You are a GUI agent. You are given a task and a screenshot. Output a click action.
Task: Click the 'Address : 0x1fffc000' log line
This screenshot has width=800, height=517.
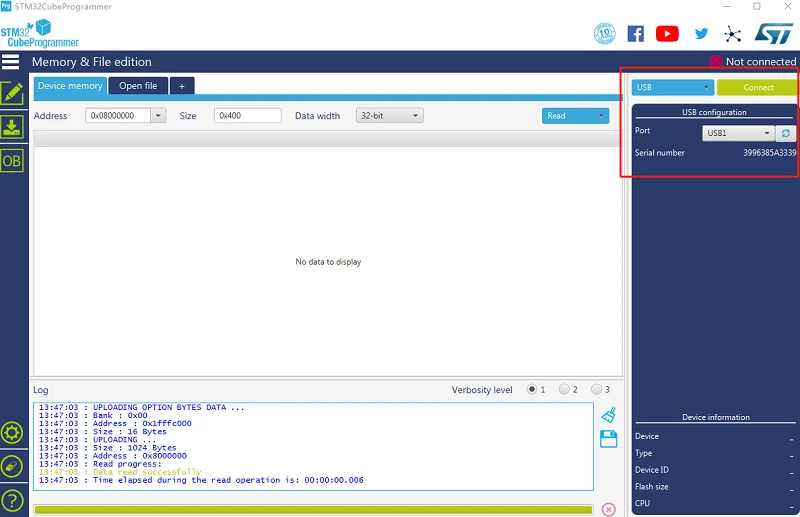pyautogui.click(x=115, y=424)
